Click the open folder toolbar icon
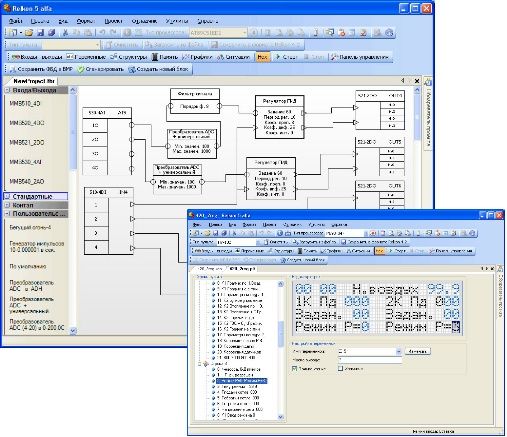The width and height of the screenshot is (507, 437). tap(29, 33)
